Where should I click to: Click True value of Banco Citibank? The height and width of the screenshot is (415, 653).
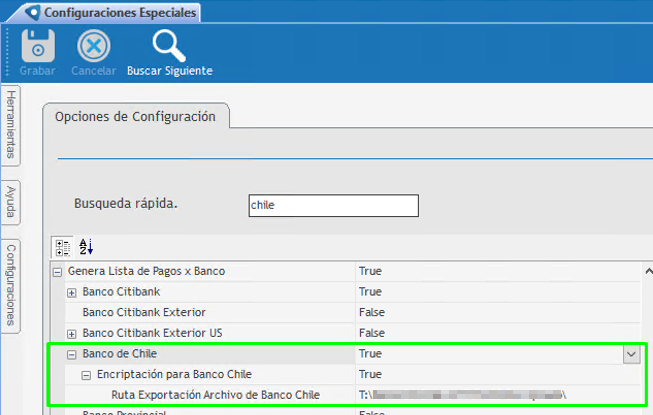(370, 291)
